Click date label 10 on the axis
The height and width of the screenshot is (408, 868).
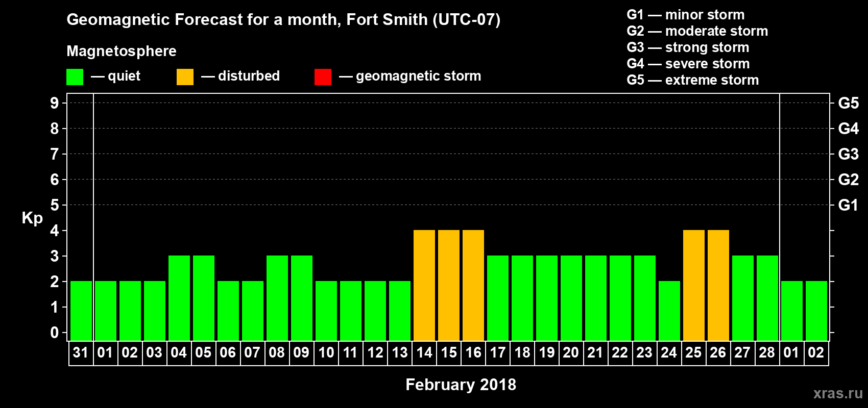pos(326,353)
